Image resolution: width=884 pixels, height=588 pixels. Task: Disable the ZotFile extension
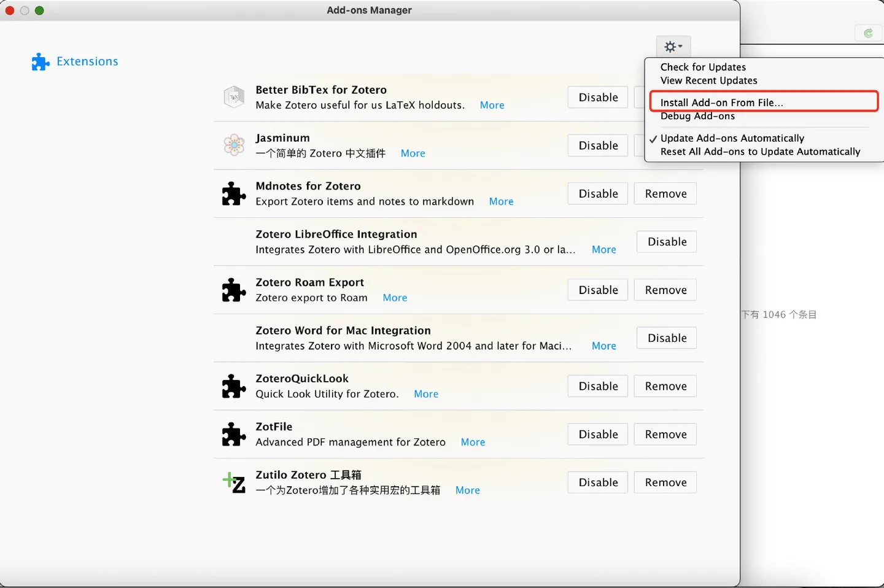pyautogui.click(x=598, y=434)
